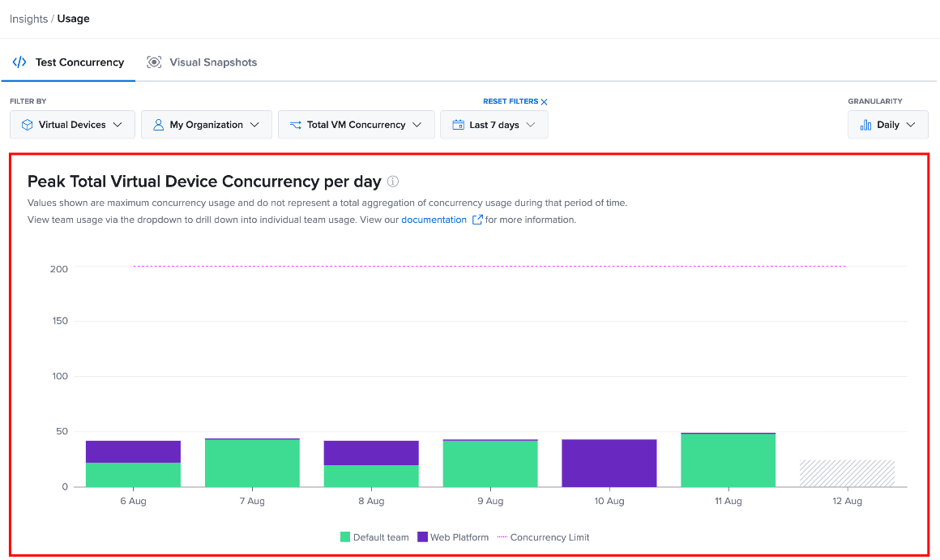940x560 pixels.
Task: Click the Visual Snapshots camera icon
Action: tap(154, 62)
